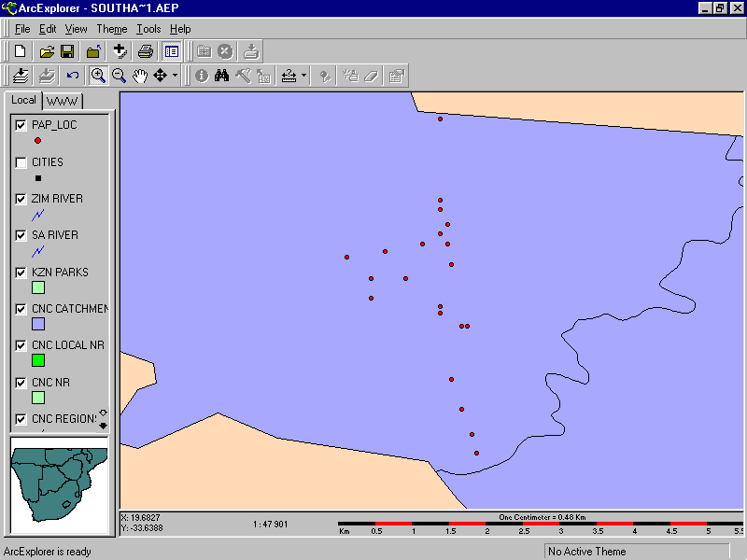Select the Zoom In magnifier tool

click(98, 77)
